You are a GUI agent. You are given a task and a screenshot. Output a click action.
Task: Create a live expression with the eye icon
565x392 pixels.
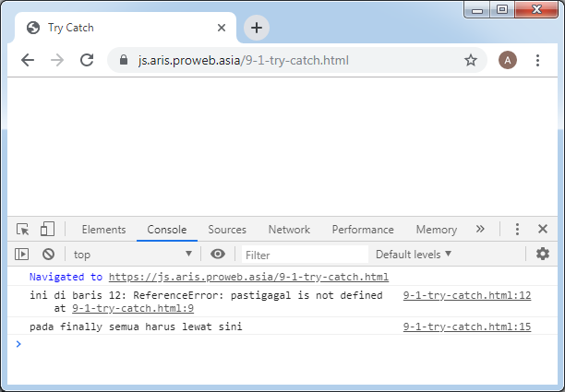(x=218, y=255)
